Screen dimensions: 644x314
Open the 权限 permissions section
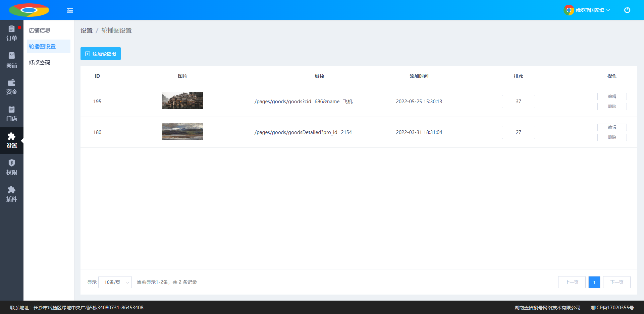click(x=12, y=168)
